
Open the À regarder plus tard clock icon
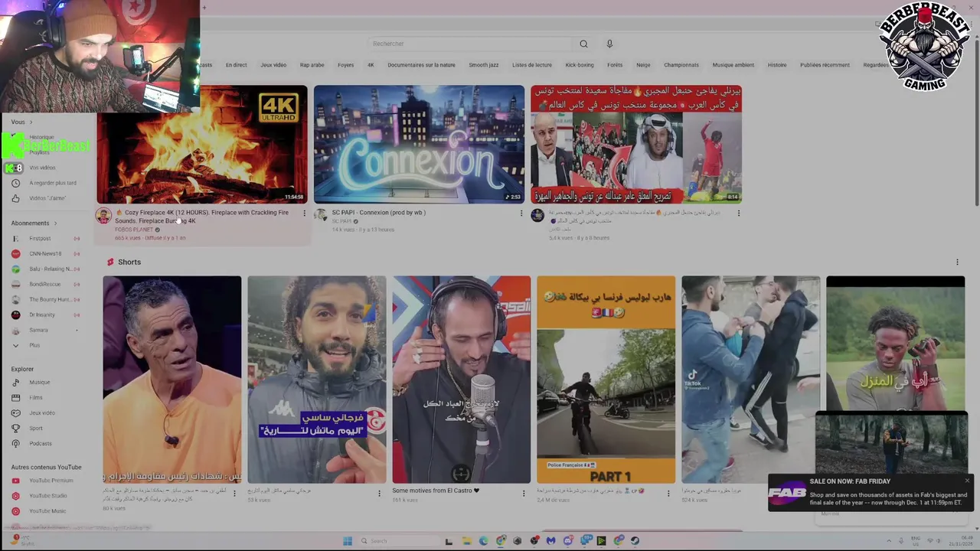(x=15, y=183)
